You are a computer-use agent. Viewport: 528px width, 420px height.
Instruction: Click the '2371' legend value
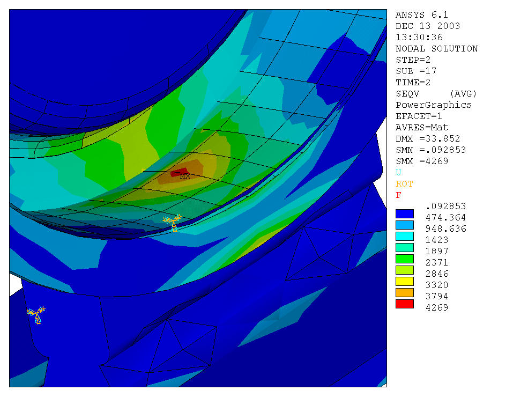point(437,263)
